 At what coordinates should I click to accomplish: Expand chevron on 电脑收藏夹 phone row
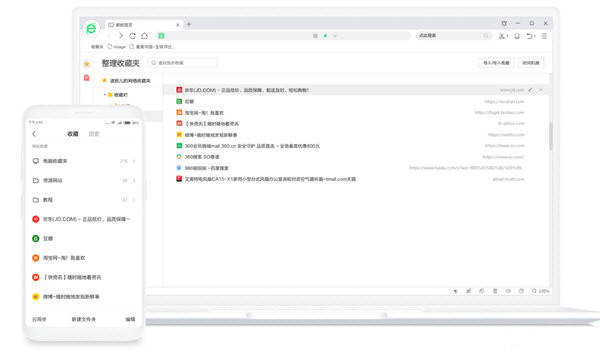pyautogui.click(x=134, y=161)
